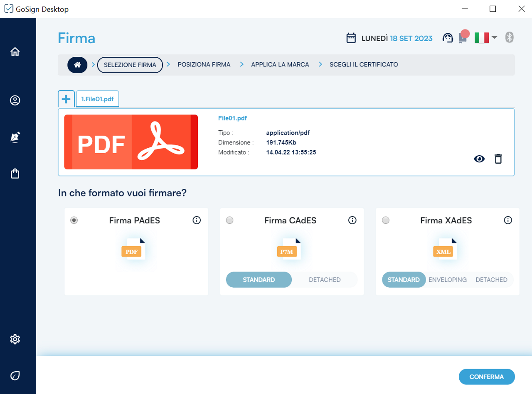Image resolution: width=532 pixels, height=394 pixels.
Task: Switch to the 1.File01.pdf tab
Action: pyautogui.click(x=98, y=99)
